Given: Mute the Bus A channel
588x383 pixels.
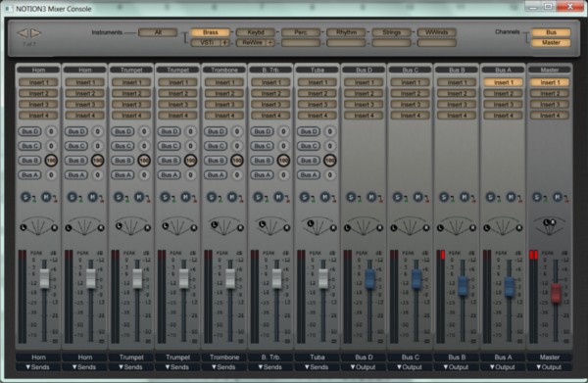Looking at the screenshot, I should (512, 197).
